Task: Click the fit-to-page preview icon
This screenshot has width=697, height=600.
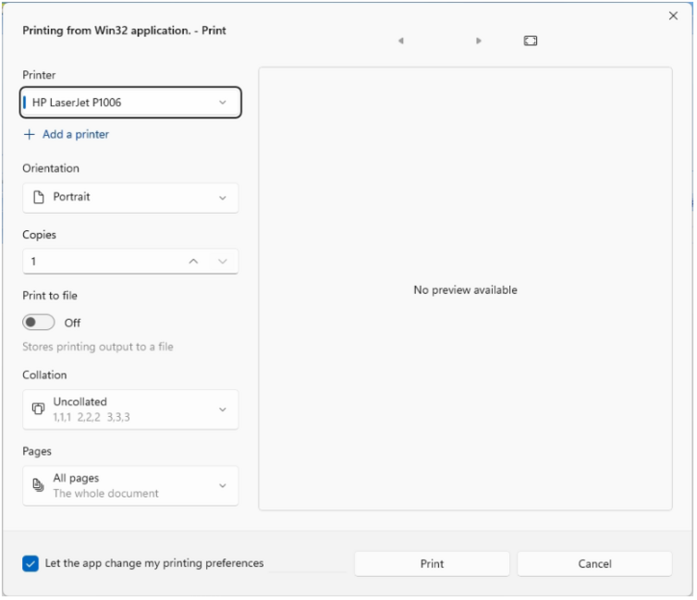Action: (530, 41)
